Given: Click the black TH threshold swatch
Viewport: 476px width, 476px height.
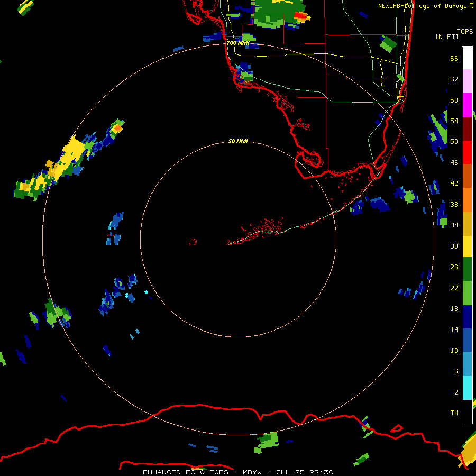Looking at the screenshot, I should point(467,411).
